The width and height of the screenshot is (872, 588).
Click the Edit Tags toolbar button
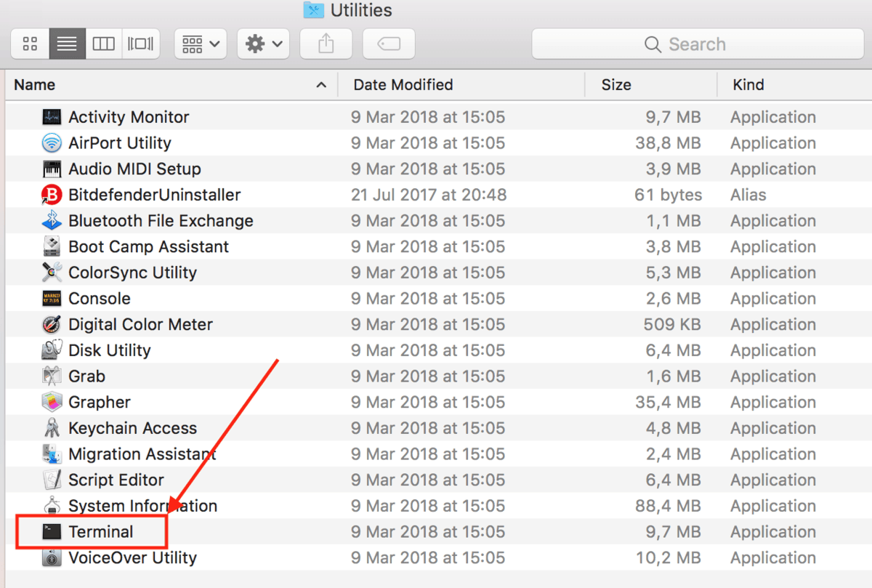click(x=389, y=44)
